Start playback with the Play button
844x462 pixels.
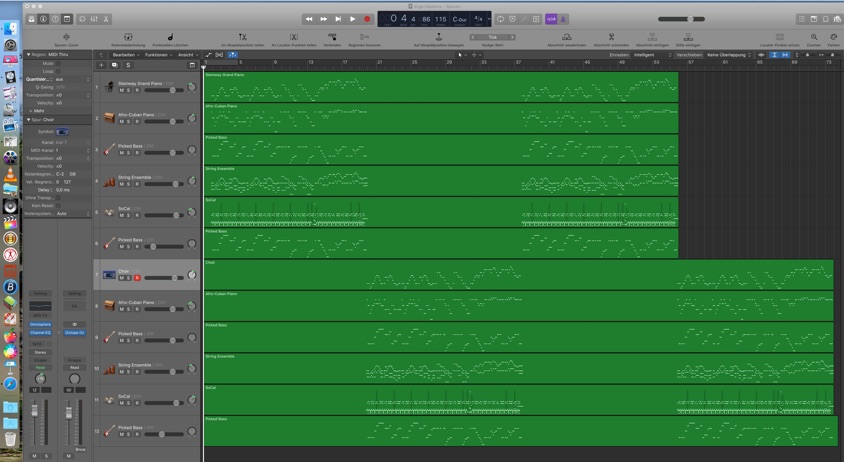pyautogui.click(x=353, y=19)
